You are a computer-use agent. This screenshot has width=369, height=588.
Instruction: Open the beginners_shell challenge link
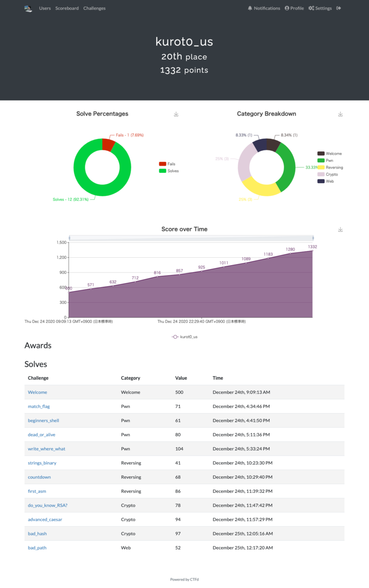click(44, 420)
